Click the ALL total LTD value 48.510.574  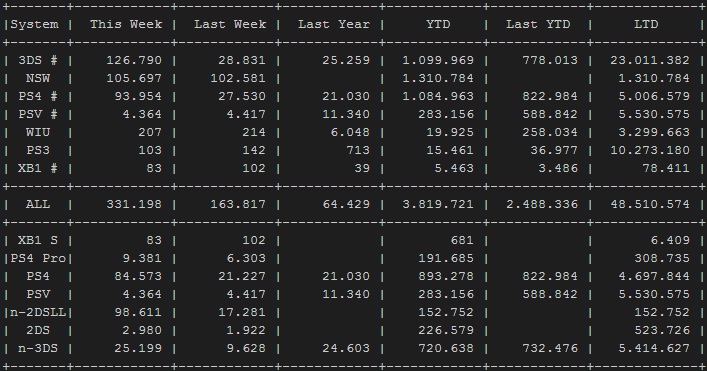pos(650,205)
